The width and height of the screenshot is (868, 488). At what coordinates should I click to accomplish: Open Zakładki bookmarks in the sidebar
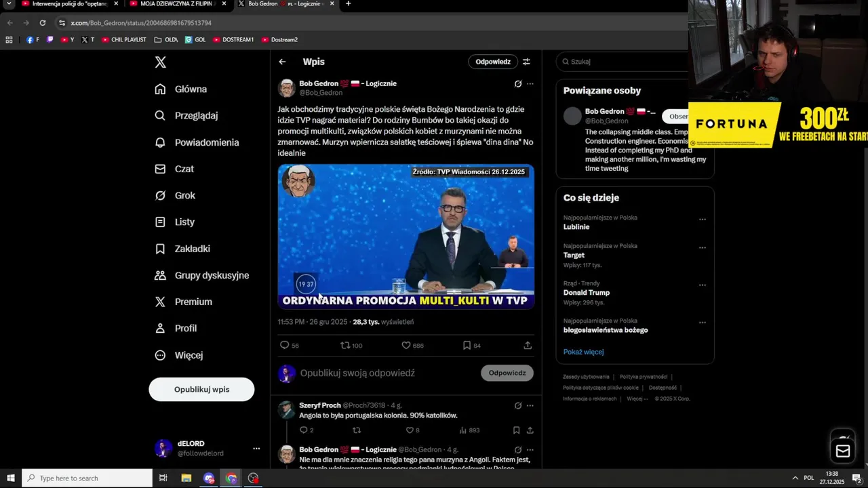pos(182,249)
